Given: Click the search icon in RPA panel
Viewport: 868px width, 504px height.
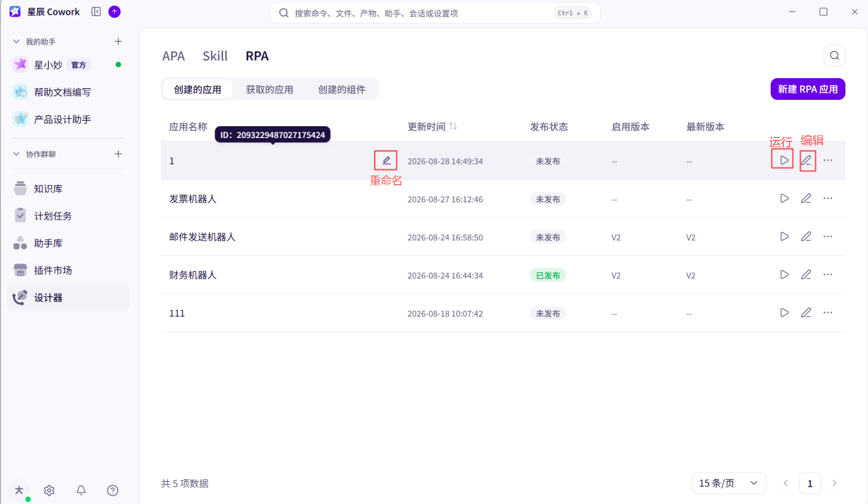Looking at the screenshot, I should pyautogui.click(x=834, y=56).
